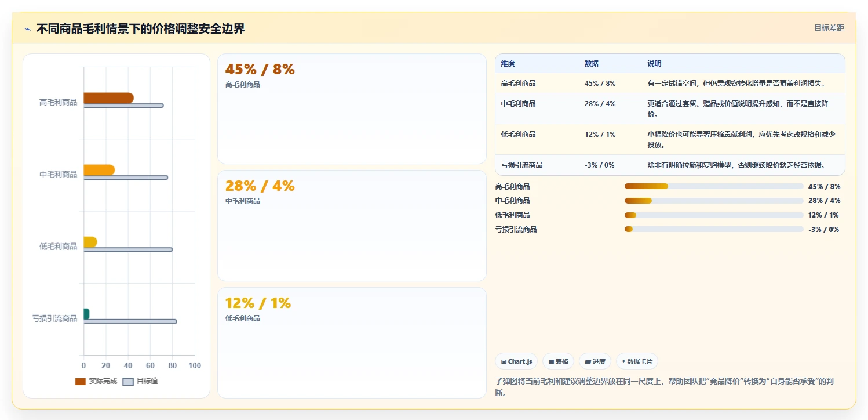Click the 高毛利商品 progress bar

[714, 186]
